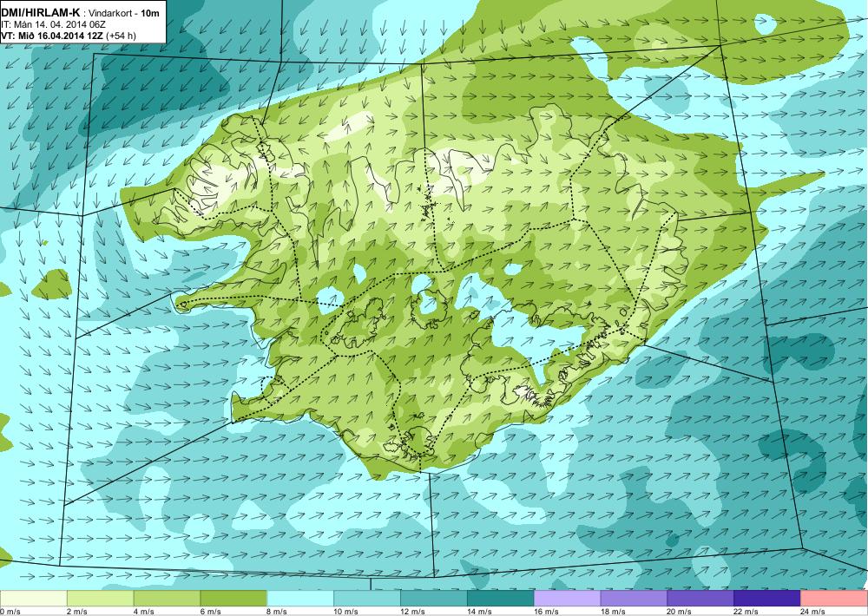The image size is (868, 616).
Task: Select the "18 m/s" legend label
Action: tap(612, 612)
